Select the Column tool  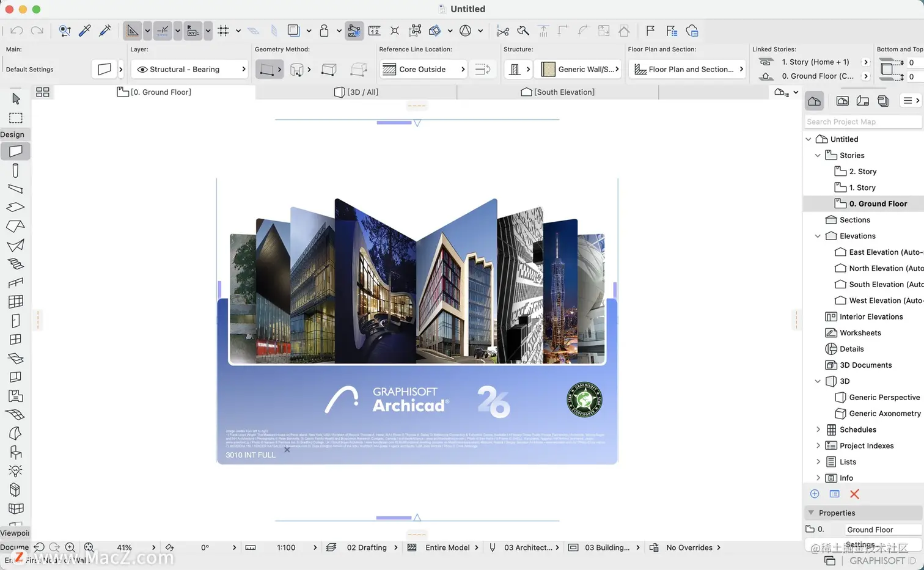pos(16,170)
